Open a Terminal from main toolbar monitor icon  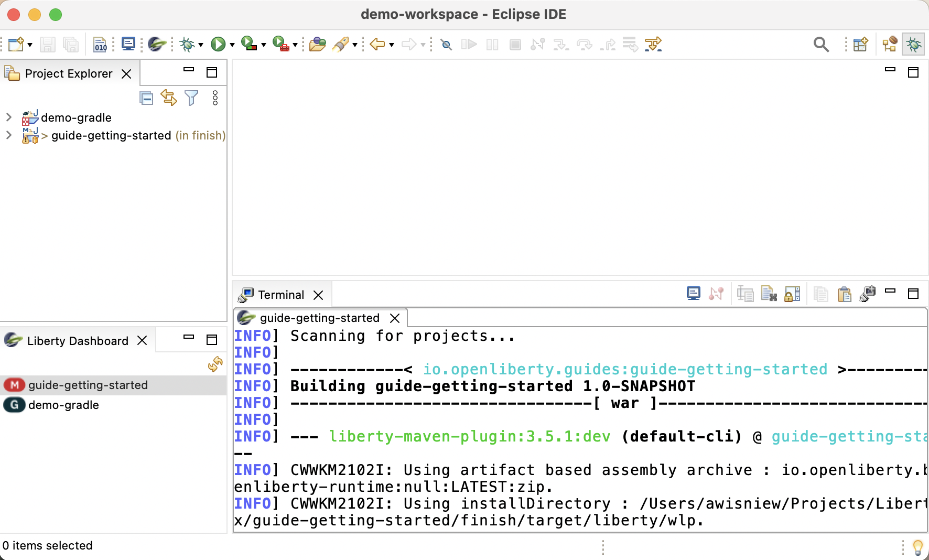click(128, 44)
